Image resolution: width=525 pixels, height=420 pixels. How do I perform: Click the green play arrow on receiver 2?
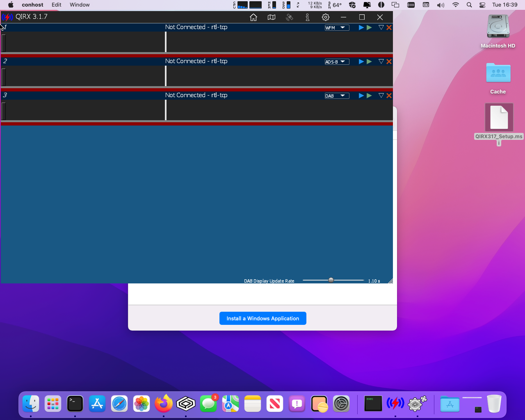pyautogui.click(x=369, y=62)
